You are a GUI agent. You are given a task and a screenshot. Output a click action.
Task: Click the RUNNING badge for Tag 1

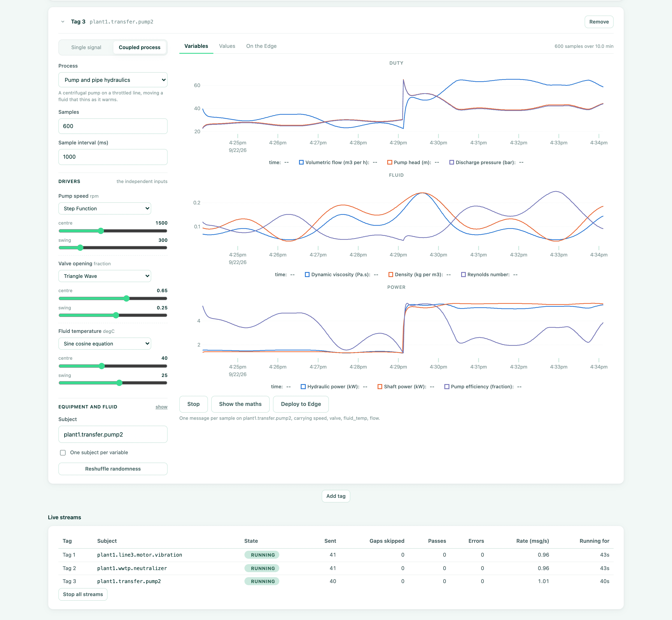(x=262, y=555)
